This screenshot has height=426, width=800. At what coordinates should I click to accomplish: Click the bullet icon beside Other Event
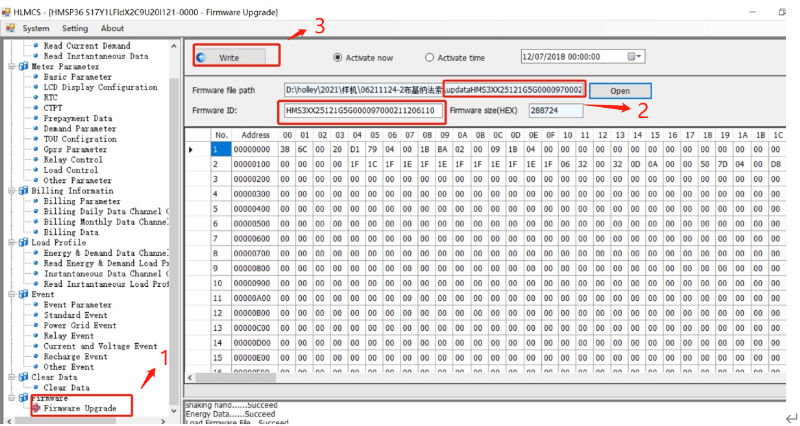pyautogui.click(x=36, y=367)
